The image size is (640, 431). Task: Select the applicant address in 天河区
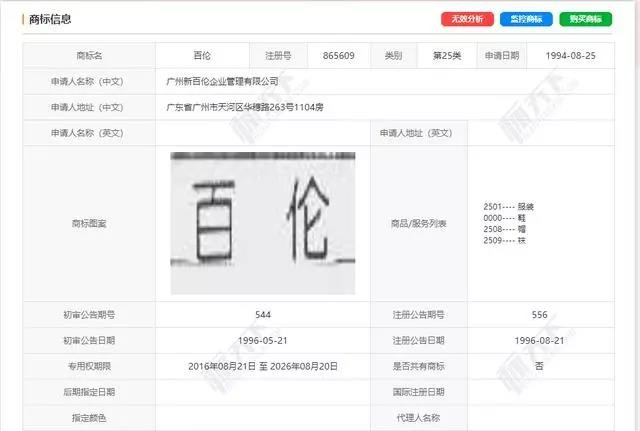point(244,107)
